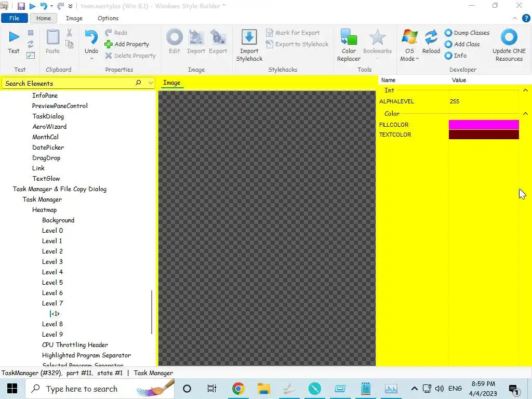This screenshot has width=532, height=399.
Task: Run the Test button in the ribbon
Action: pos(14,42)
